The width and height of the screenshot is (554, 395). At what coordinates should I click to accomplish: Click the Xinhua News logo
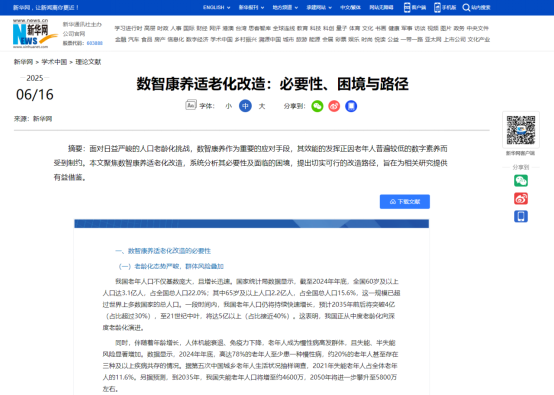click(35, 34)
